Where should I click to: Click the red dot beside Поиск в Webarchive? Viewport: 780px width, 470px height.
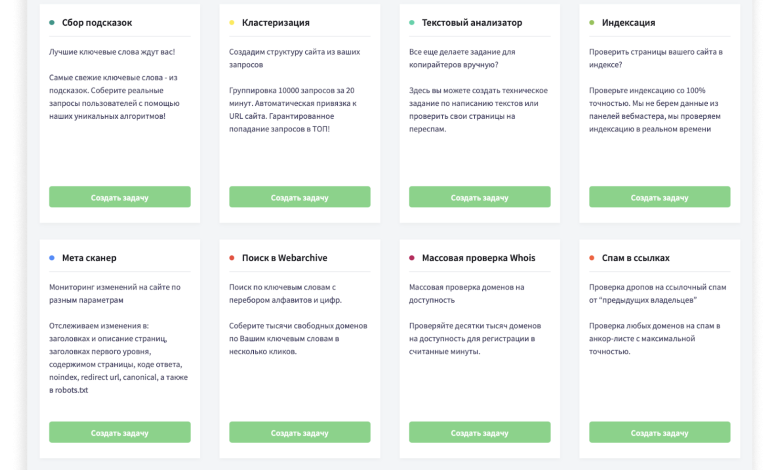coord(232,258)
